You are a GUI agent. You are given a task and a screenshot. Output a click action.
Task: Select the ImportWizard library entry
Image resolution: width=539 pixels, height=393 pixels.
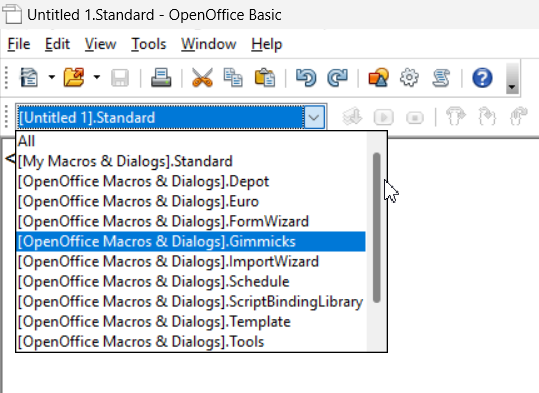tap(191, 261)
